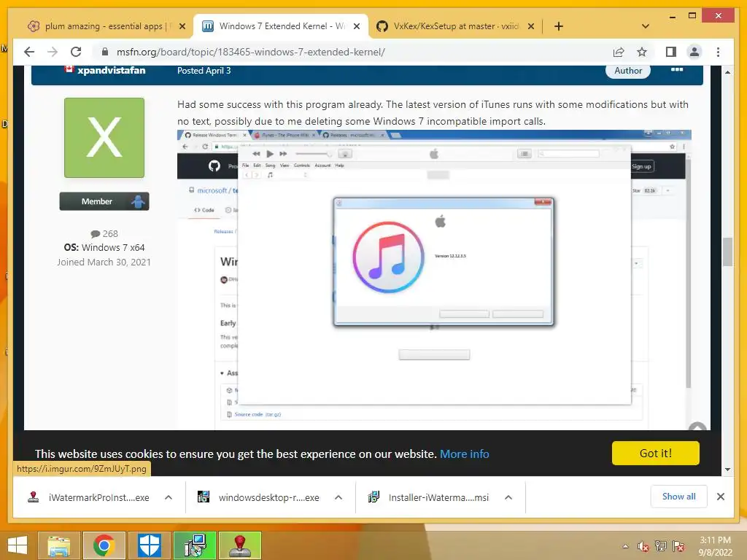Expand Installer-iWaterma msi download options
Viewport: 747px width, 560px height.
click(x=508, y=497)
